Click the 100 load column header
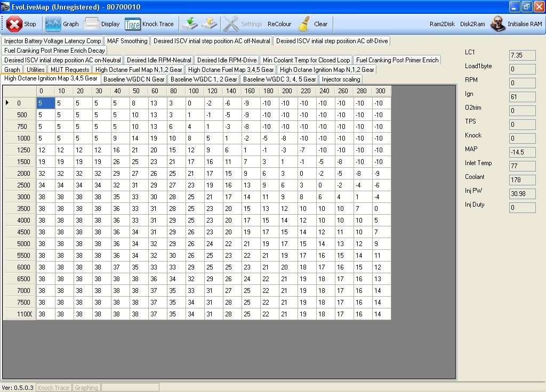546x392 pixels. (x=193, y=91)
